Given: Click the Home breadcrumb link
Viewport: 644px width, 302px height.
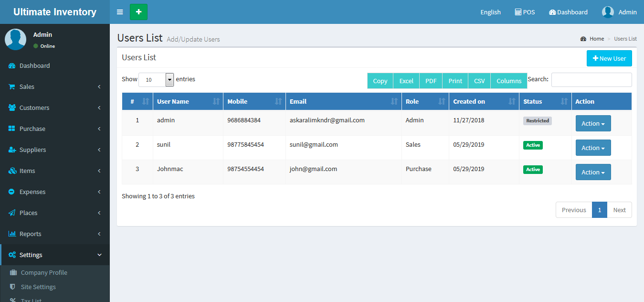Looking at the screenshot, I should [x=596, y=39].
